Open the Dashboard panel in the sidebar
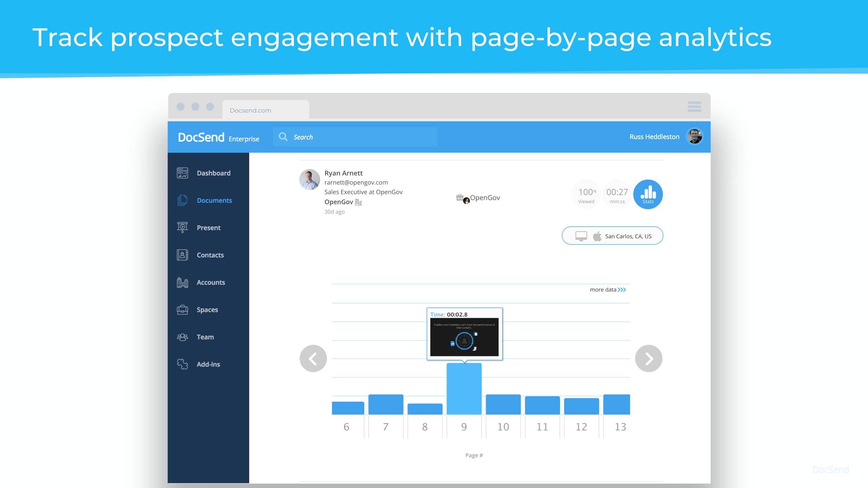 pos(182,173)
